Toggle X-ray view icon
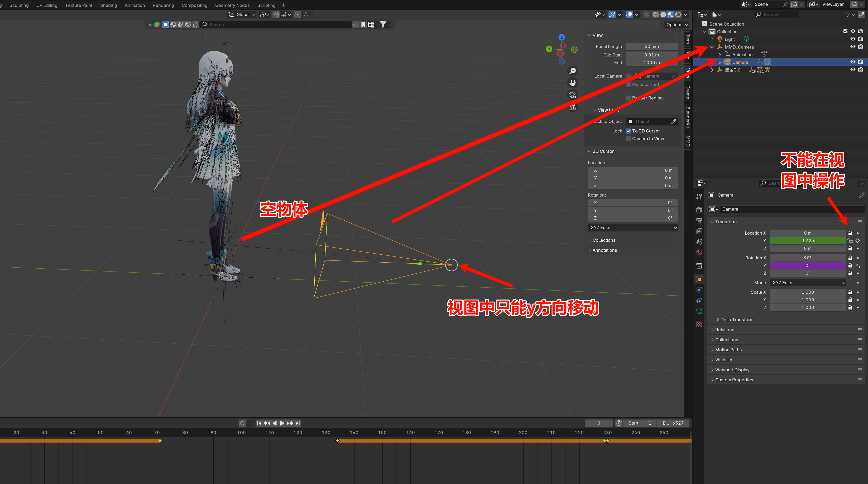Screen dimensions: 868x484 pos(646,15)
